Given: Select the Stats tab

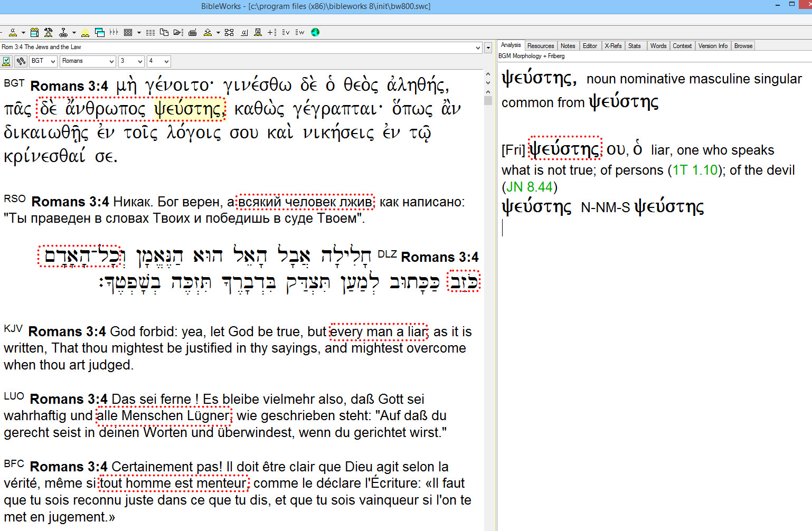Looking at the screenshot, I should click(635, 46).
